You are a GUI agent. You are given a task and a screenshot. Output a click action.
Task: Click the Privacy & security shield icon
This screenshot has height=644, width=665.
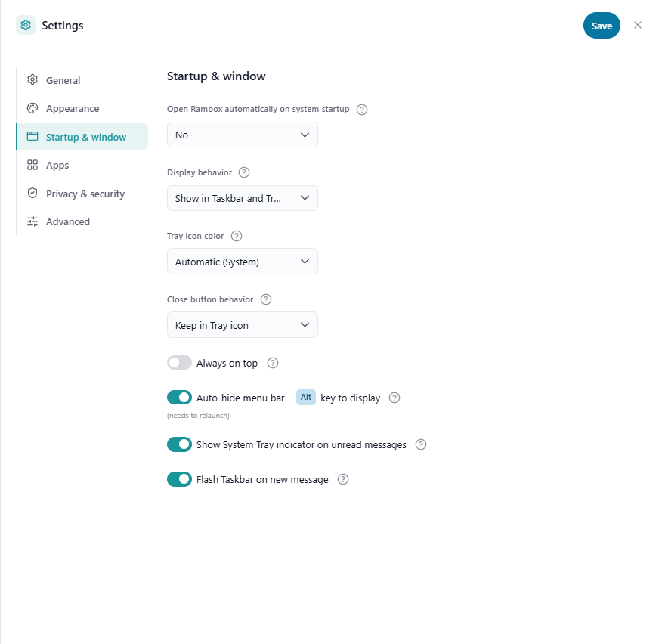(32, 193)
